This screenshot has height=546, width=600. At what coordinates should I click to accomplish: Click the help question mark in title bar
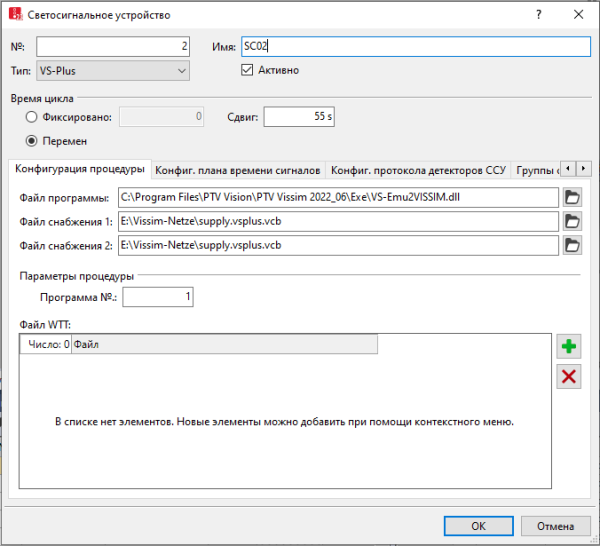[x=539, y=15]
